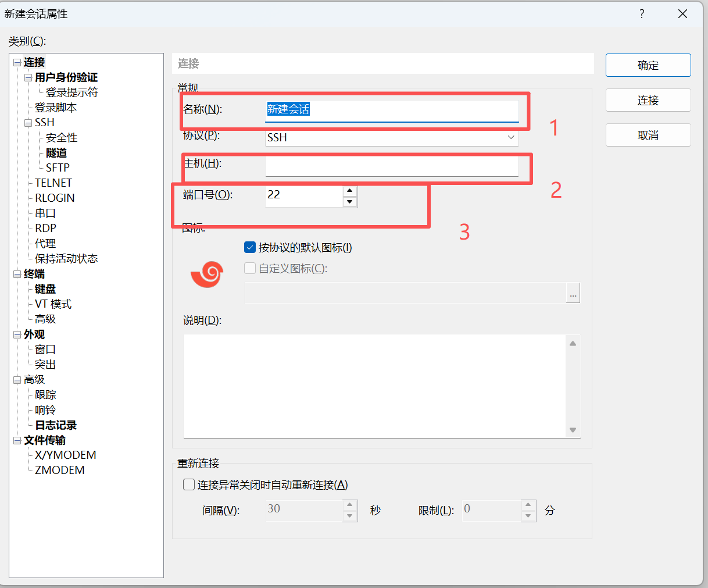Select 代理 in category tree

[45, 244]
